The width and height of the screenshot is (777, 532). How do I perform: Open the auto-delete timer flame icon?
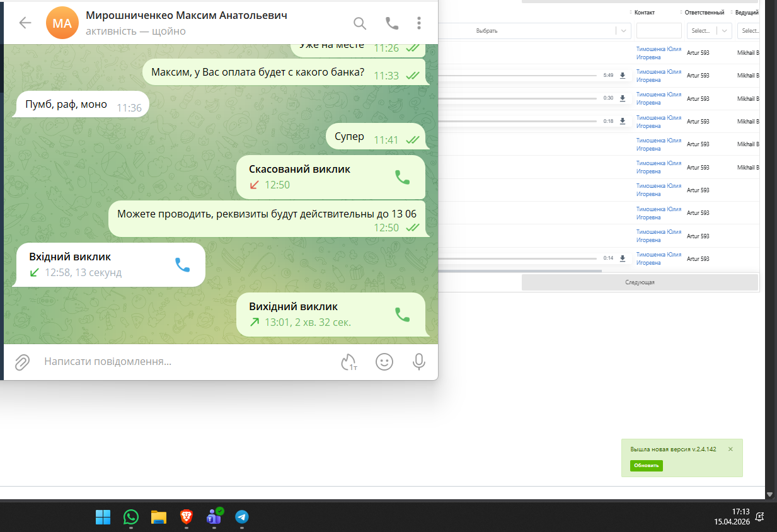(349, 362)
